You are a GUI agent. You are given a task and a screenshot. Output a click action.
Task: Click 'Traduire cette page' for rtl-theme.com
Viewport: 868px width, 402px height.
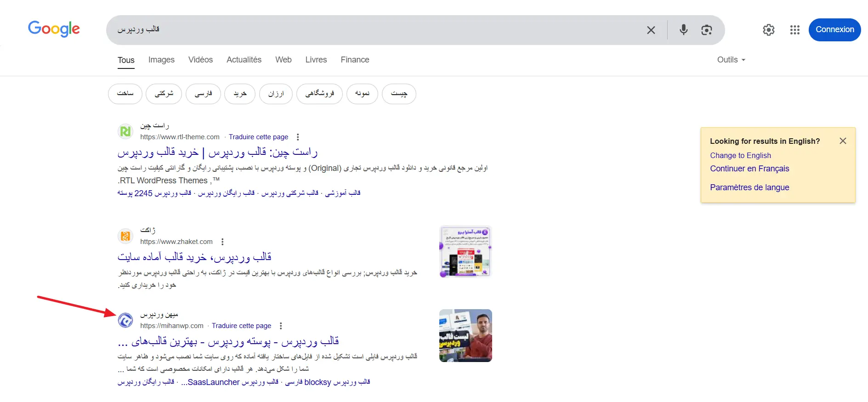click(x=259, y=137)
